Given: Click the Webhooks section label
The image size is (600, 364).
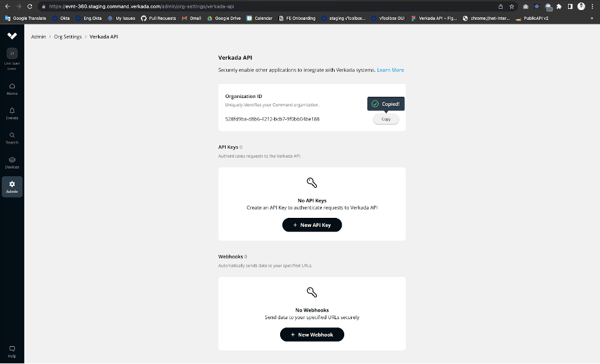Looking at the screenshot, I should pyautogui.click(x=230, y=256).
